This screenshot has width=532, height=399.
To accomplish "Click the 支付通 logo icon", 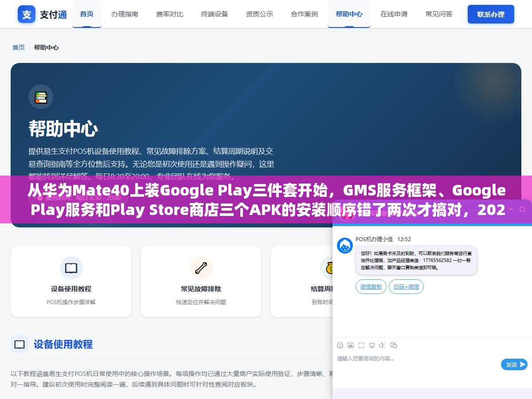I will 27,14.
